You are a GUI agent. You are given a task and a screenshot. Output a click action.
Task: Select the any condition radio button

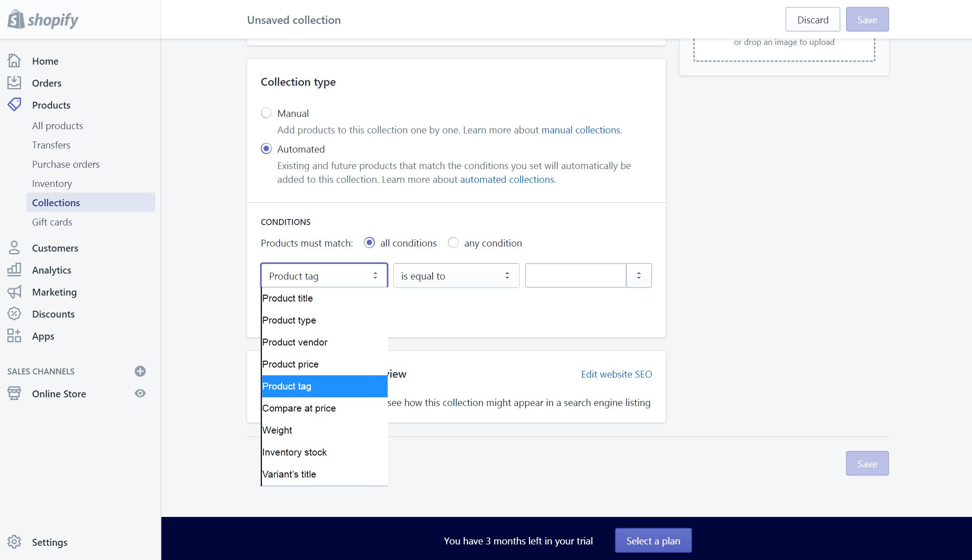[x=453, y=243]
